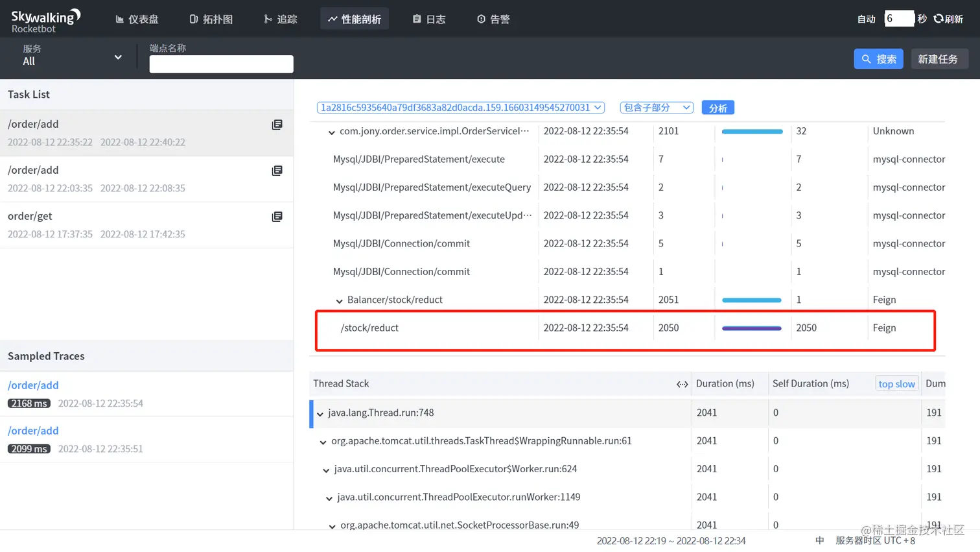This screenshot has height=552, width=980.
Task: Collapse the Balancer/stock/reduct span
Action: click(339, 301)
